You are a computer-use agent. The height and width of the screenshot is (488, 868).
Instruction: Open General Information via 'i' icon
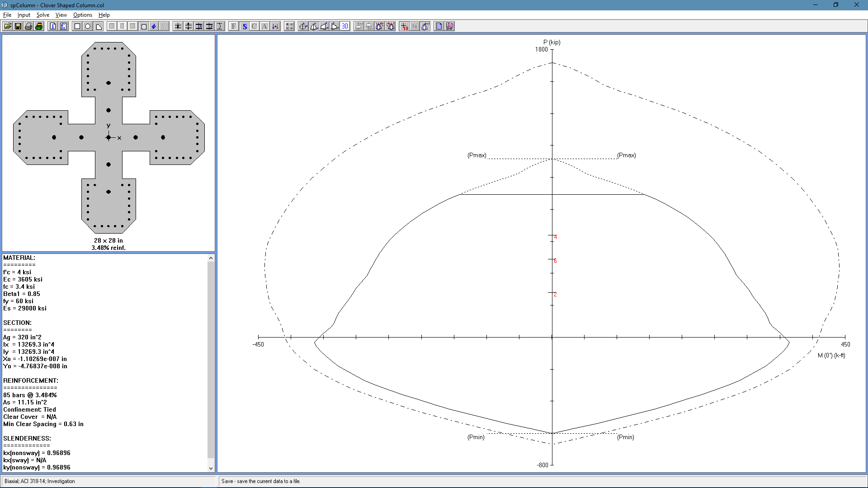(x=53, y=26)
